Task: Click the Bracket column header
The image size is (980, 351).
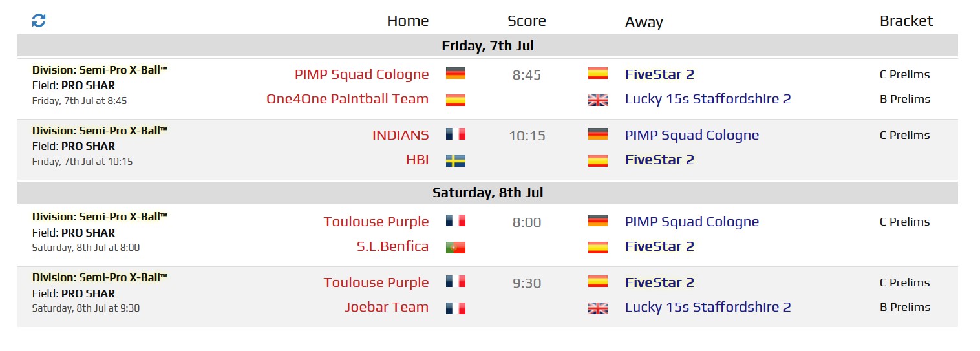Action: tap(906, 21)
